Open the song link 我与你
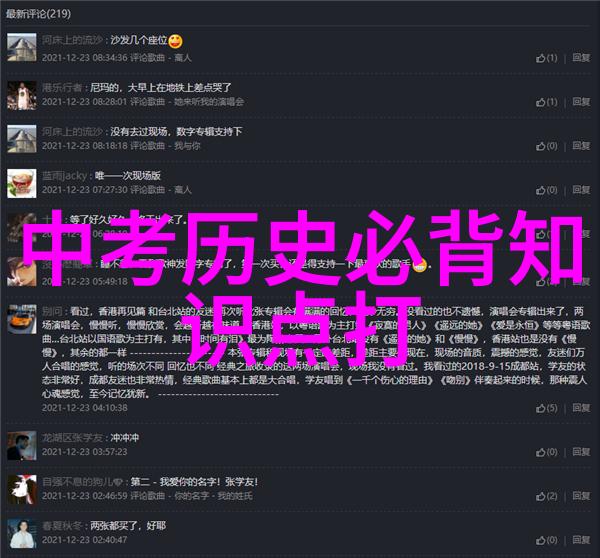 click(187, 146)
